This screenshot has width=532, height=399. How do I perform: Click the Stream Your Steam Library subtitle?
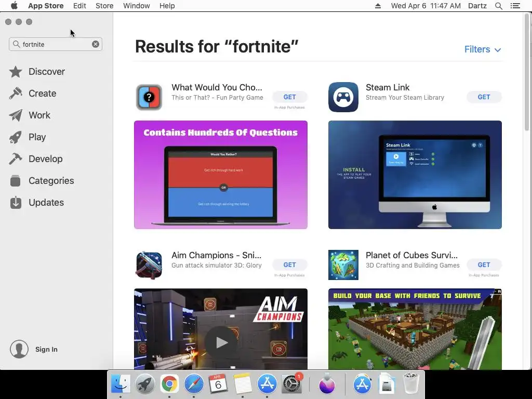(405, 98)
